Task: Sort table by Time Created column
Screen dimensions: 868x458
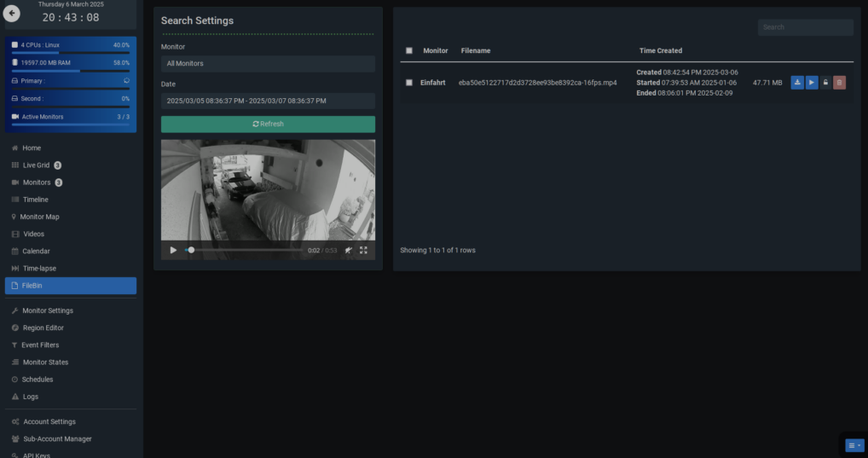Action: 661,51
